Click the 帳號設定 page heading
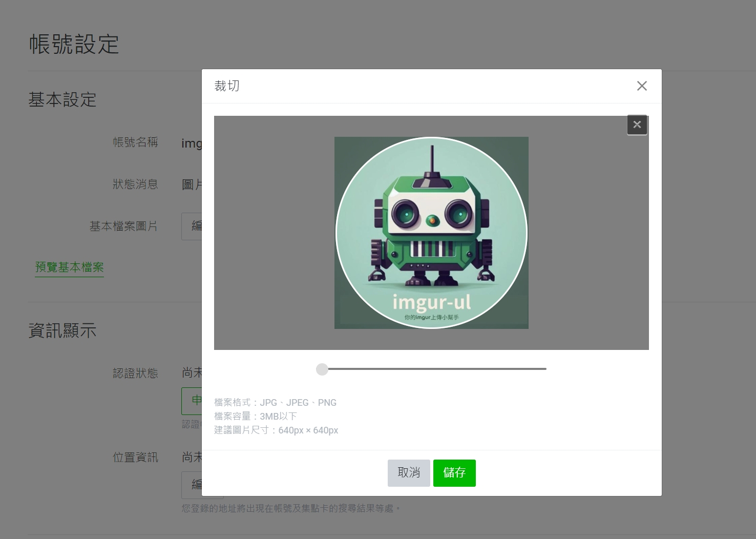The width and height of the screenshot is (756, 539). pos(74,44)
